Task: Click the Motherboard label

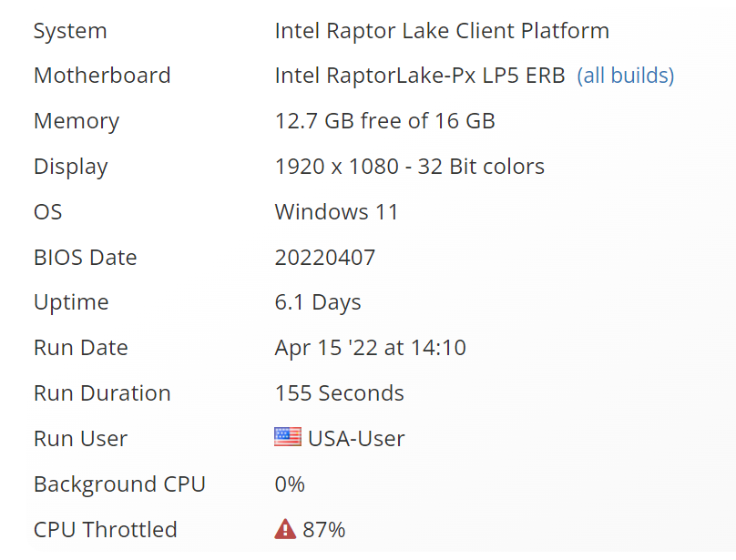Action: [102, 76]
